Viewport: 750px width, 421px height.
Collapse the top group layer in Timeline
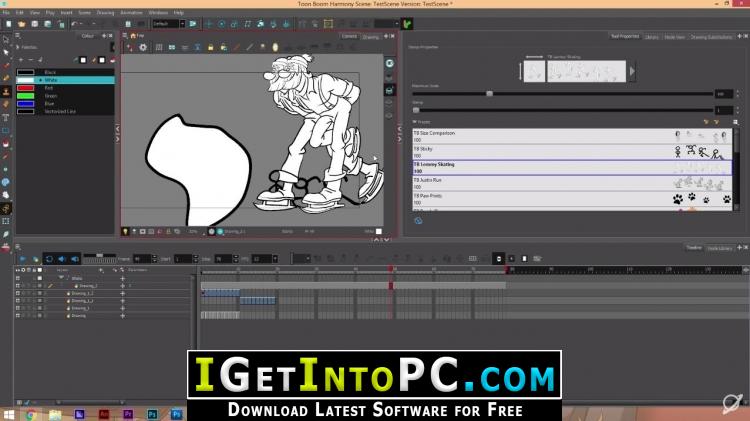[x=61, y=278]
